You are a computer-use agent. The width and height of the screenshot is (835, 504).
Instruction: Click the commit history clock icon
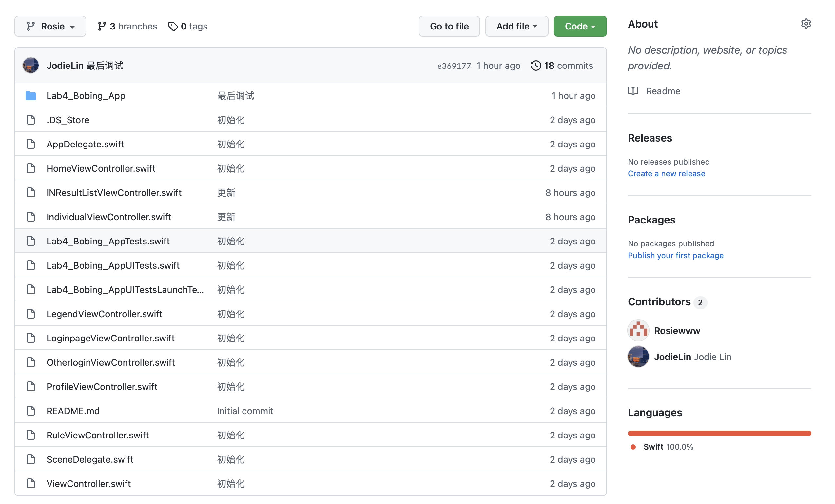536,66
